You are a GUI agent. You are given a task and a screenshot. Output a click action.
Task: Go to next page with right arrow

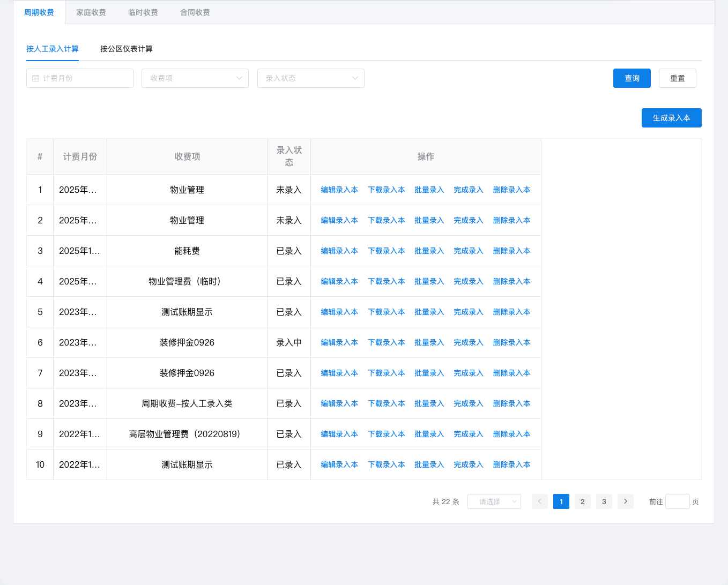[625, 501]
